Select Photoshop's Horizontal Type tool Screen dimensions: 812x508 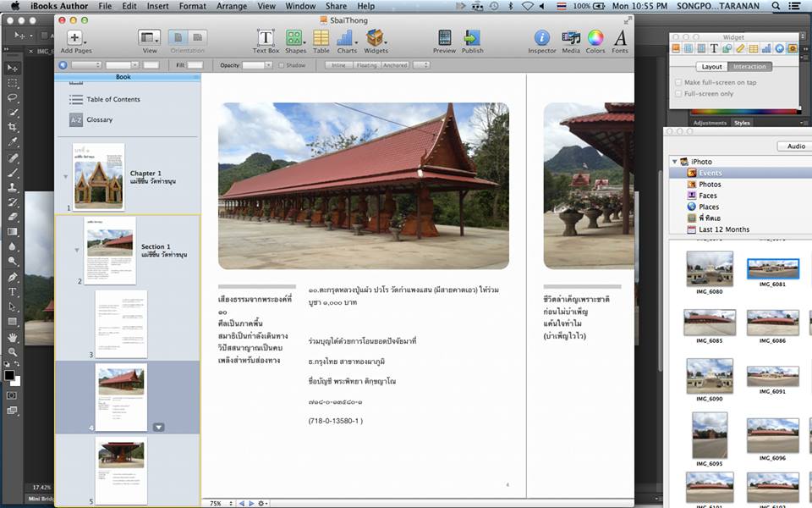12,292
